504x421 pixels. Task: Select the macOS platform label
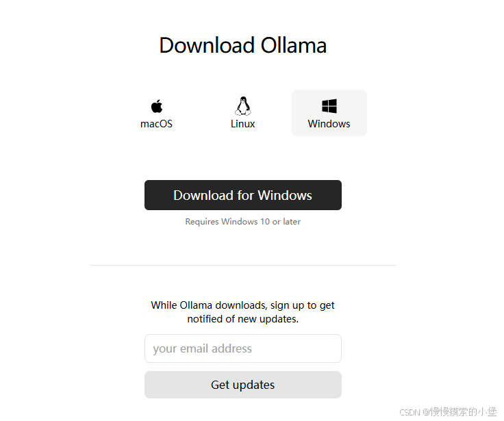pyautogui.click(x=157, y=124)
